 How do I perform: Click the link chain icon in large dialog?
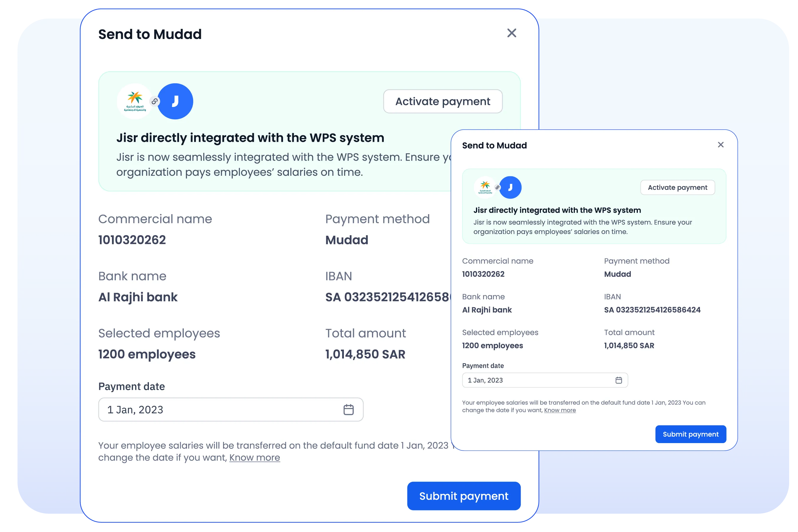[155, 101]
